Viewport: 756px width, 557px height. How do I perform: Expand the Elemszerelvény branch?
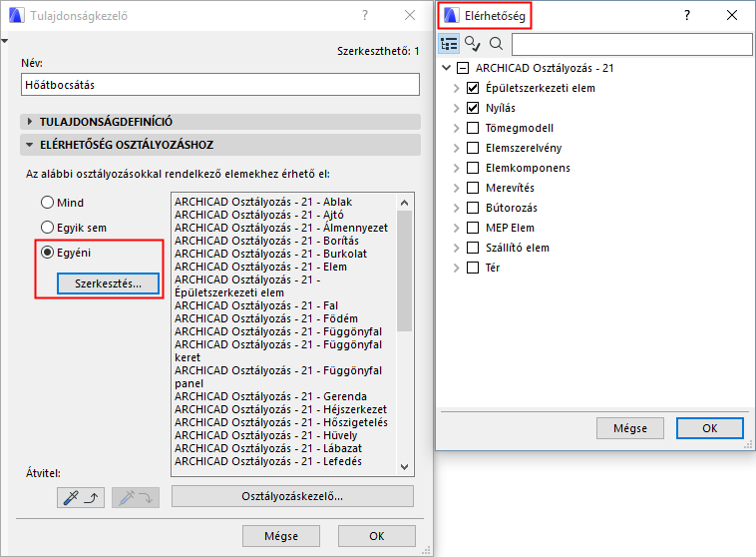[x=456, y=148]
